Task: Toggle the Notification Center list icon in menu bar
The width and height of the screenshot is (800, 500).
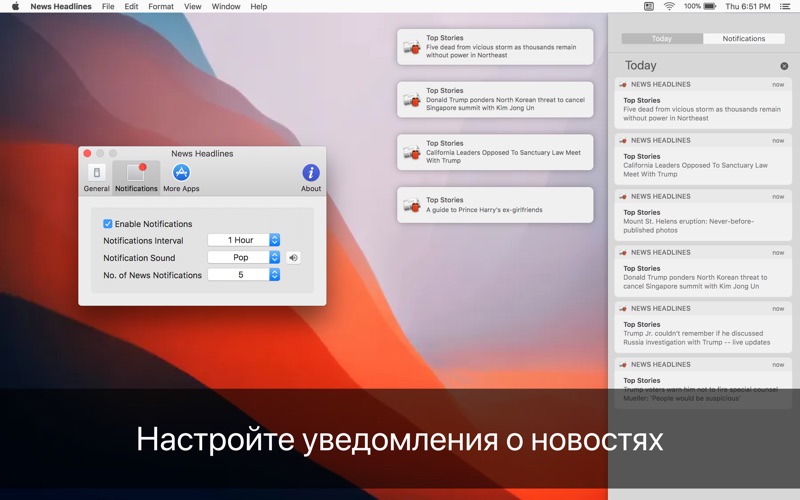Action: tap(785, 7)
